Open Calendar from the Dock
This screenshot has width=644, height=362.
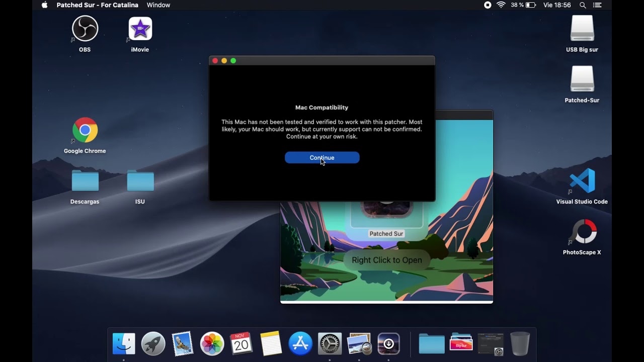coord(241,344)
